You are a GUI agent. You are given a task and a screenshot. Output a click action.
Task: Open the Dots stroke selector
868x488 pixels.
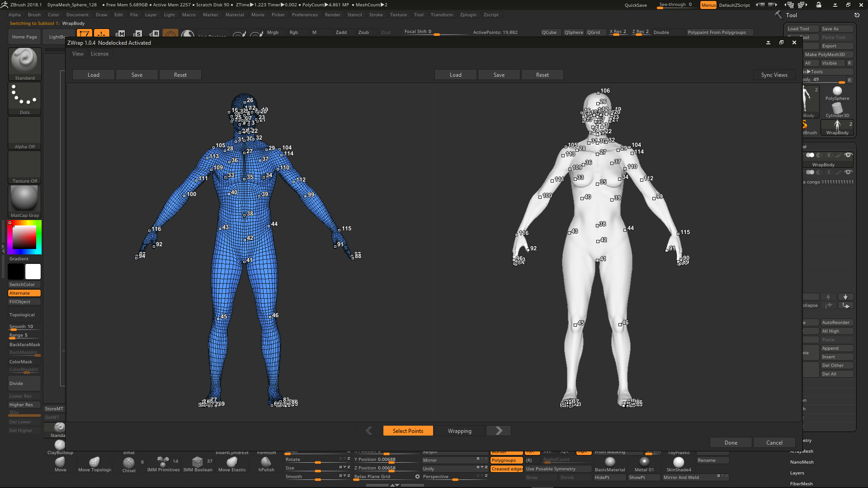point(24,98)
